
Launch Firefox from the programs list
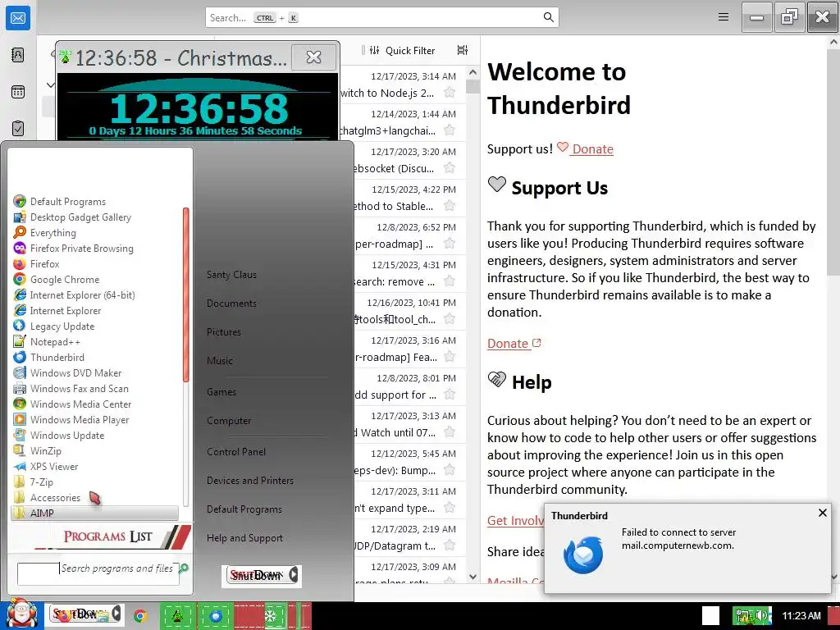[44, 263]
